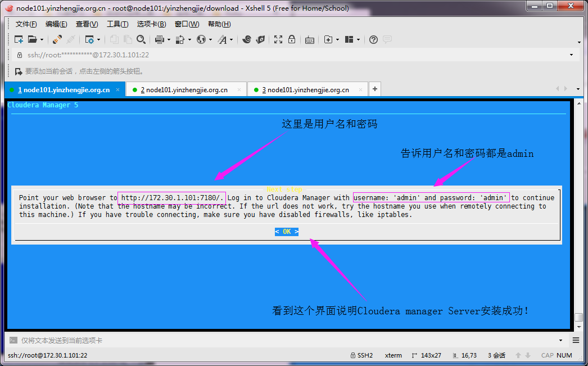This screenshot has height=366, width=588.
Task: Toggle Full Screen mode icon
Action: tap(278, 39)
